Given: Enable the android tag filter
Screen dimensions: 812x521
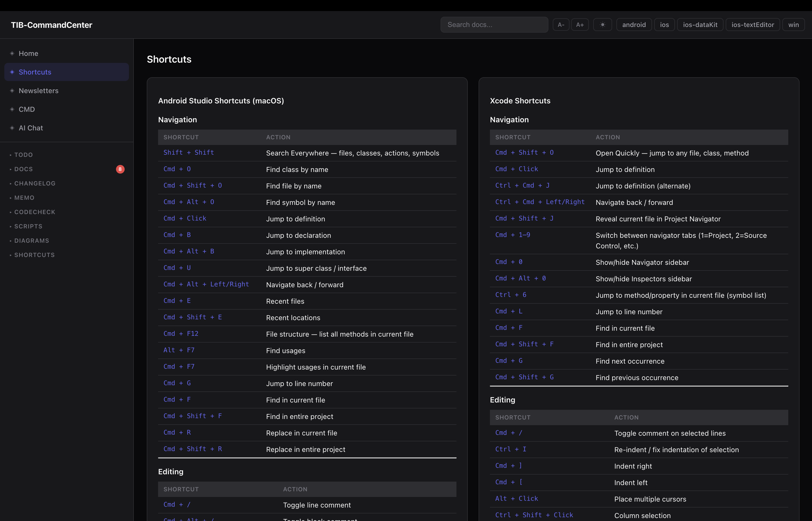Looking at the screenshot, I should [x=634, y=24].
